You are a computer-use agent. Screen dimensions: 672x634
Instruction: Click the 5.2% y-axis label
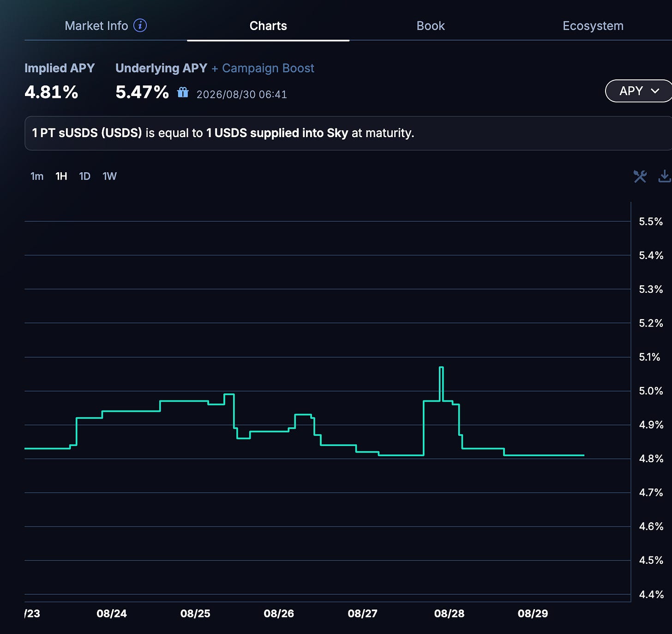pos(651,323)
